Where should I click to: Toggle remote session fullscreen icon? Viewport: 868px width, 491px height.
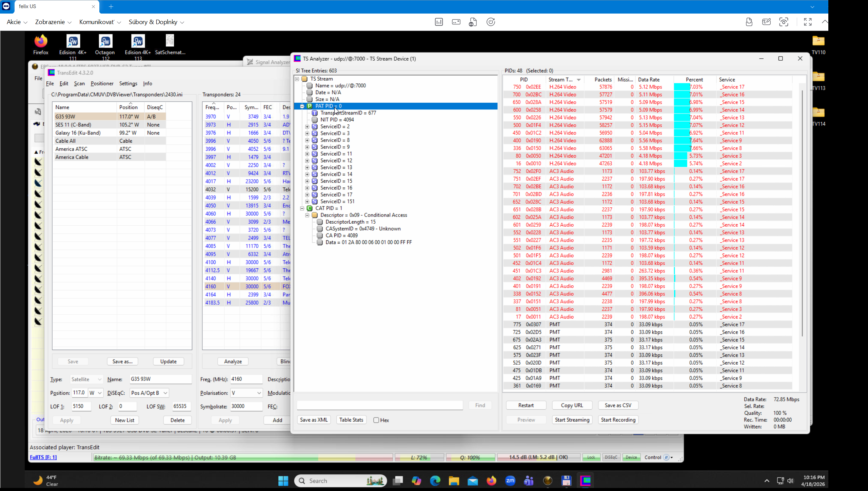[808, 22]
